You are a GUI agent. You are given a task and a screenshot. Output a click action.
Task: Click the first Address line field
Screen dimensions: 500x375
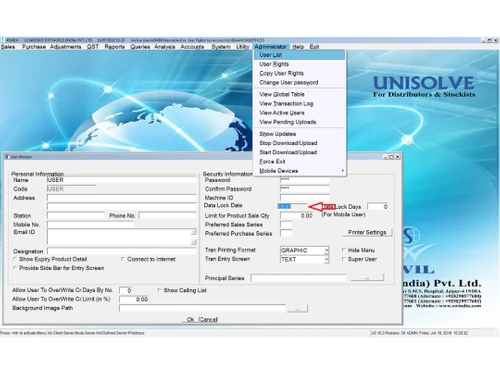pos(121,198)
